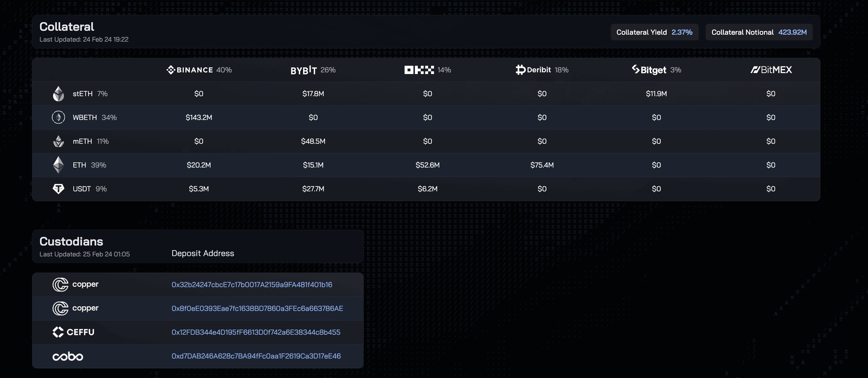Click the mETH token icon
868x378 pixels.
pyautogui.click(x=58, y=141)
